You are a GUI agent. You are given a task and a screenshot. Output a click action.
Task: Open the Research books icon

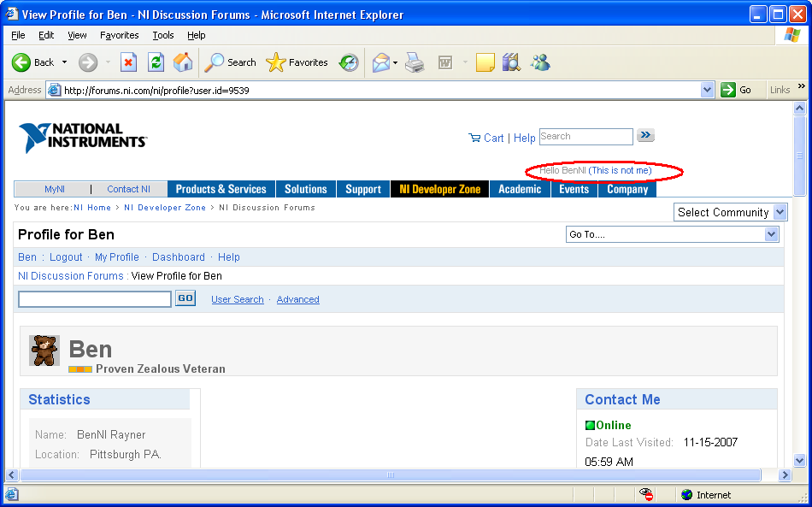pos(511,62)
